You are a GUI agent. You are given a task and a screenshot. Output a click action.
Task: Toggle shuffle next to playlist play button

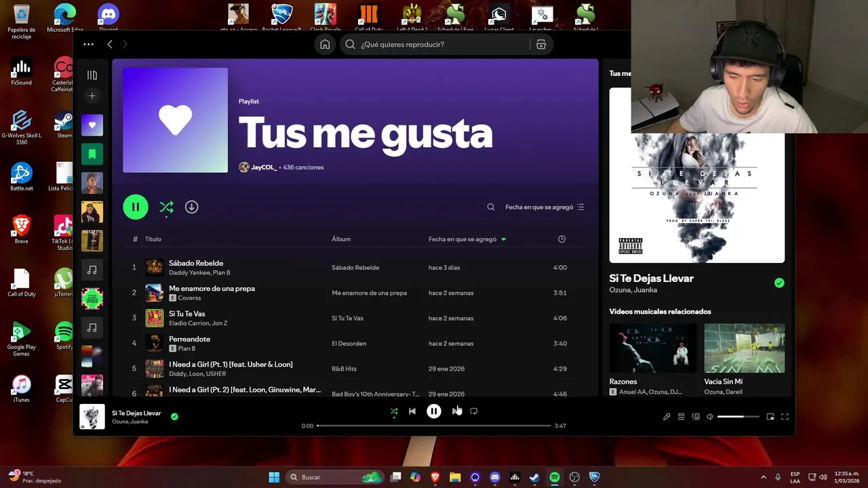(x=166, y=207)
